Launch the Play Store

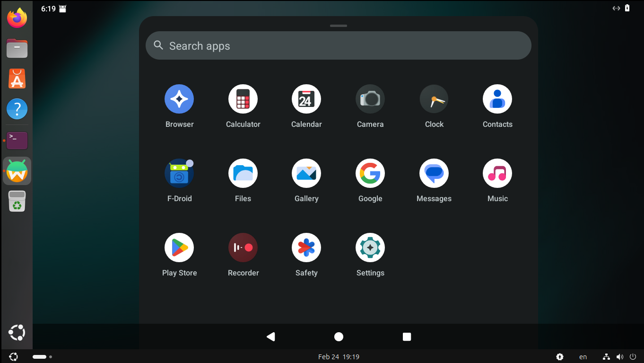179,248
